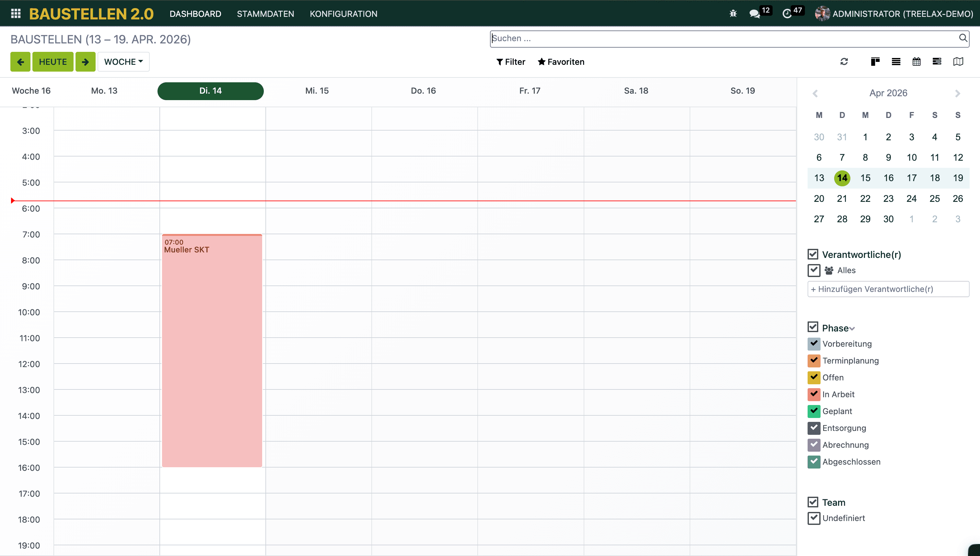This screenshot has width=980, height=556.
Task: Open the Stammdaten menu
Action: coord(265,14)
